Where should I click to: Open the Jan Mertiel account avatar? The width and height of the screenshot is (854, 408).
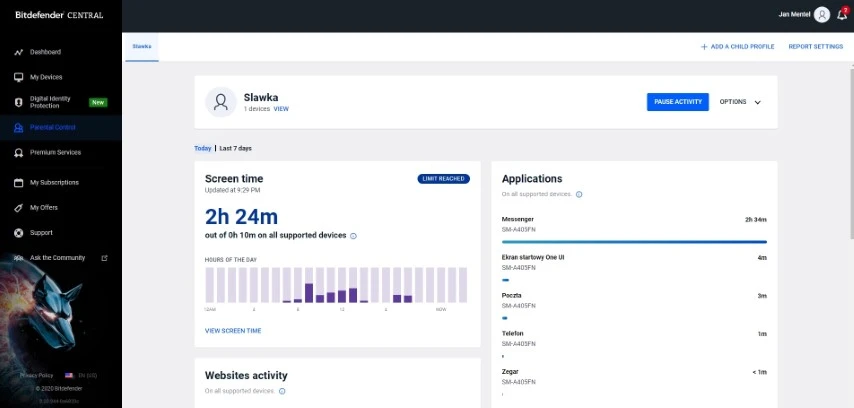coord(822,15)
